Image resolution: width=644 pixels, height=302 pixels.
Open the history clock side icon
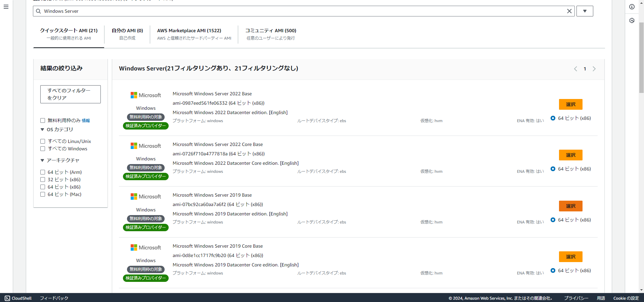[632, 20]
